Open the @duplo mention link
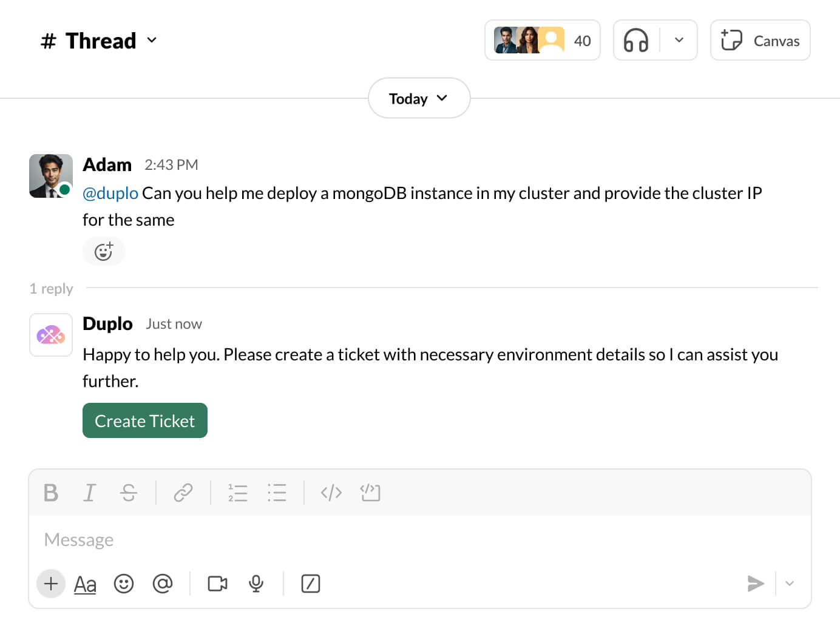840x637 pixels. click(x=110, y=193)
